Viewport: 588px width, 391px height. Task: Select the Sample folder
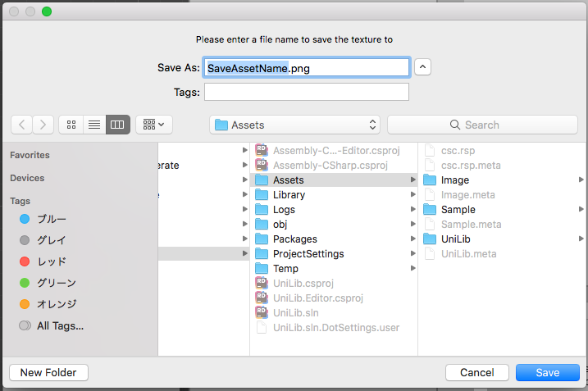coord(503,210)
